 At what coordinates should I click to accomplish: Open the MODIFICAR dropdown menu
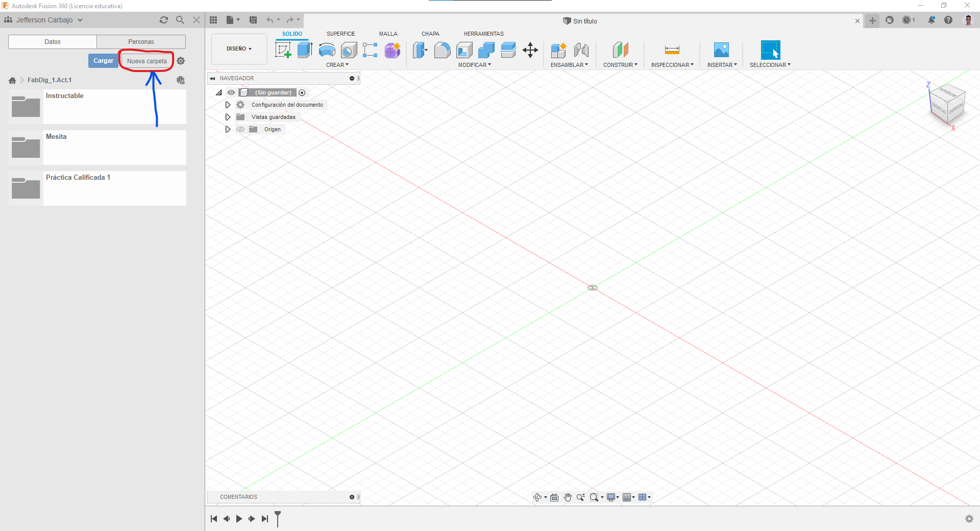coord(474,65)
